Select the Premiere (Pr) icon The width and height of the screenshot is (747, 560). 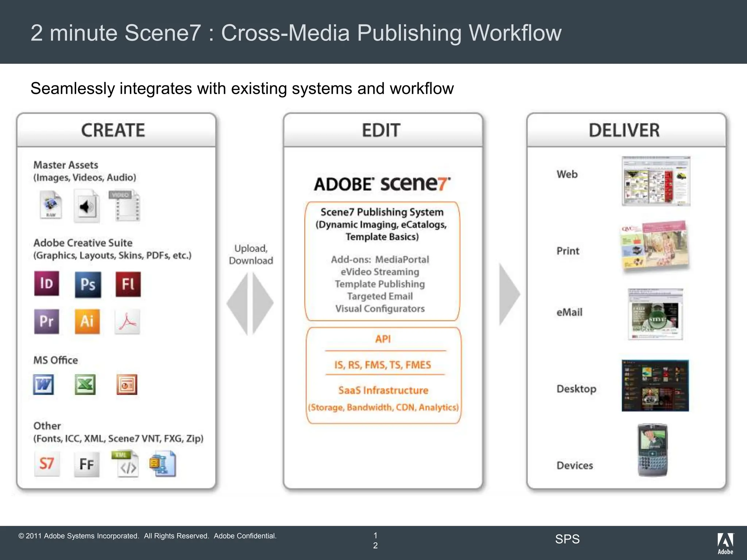click(47, 321)
